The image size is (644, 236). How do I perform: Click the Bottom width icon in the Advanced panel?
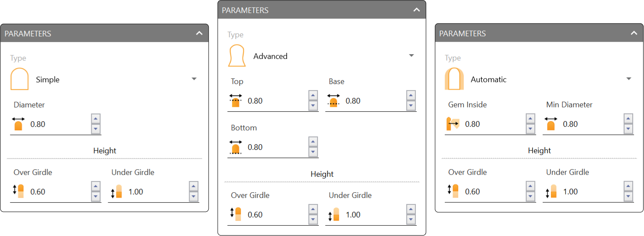(235, 147)
